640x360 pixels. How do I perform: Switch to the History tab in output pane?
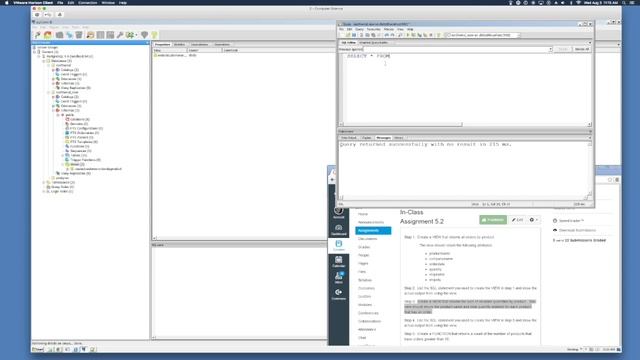(x=399, y=138)
